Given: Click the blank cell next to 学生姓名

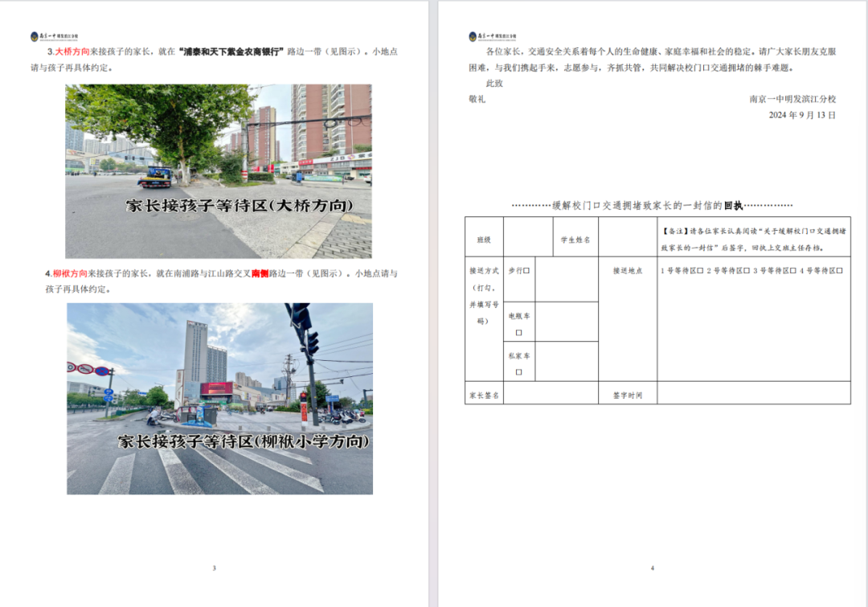Looking at the screenshot, I should (x=628, y=236).
